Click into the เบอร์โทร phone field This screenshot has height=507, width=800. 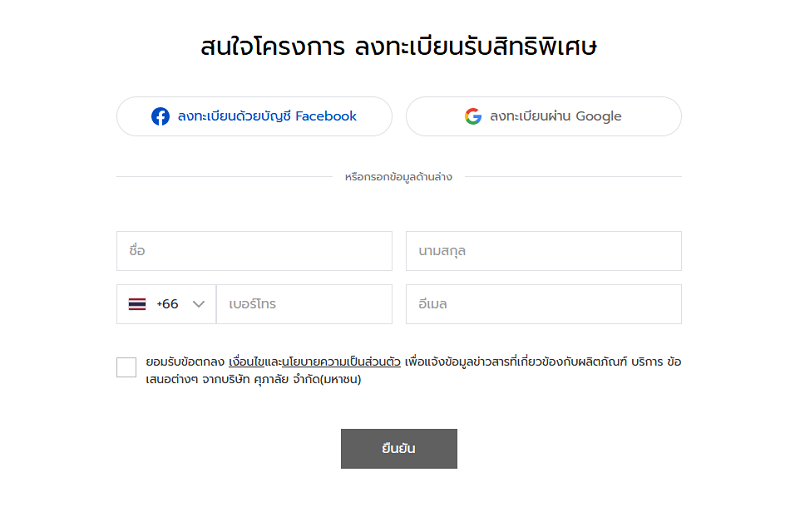point(304,304)
